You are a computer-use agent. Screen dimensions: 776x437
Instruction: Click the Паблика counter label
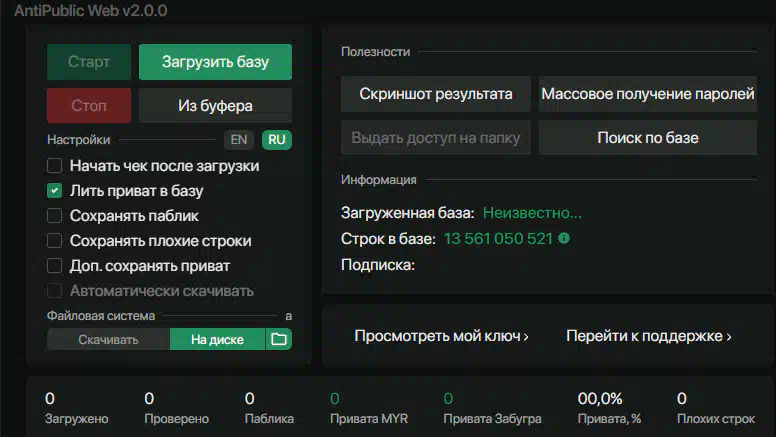pyautogui.click(x=269, y=419)
